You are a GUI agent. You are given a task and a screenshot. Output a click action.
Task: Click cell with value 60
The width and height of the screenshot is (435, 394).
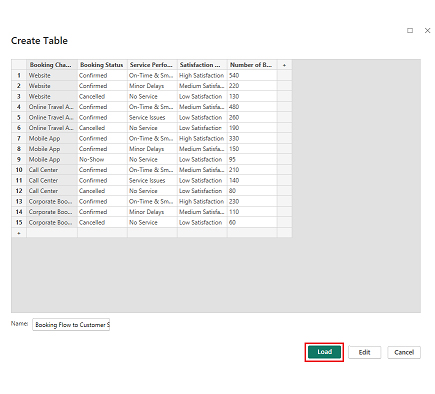(x=252, y=222)
